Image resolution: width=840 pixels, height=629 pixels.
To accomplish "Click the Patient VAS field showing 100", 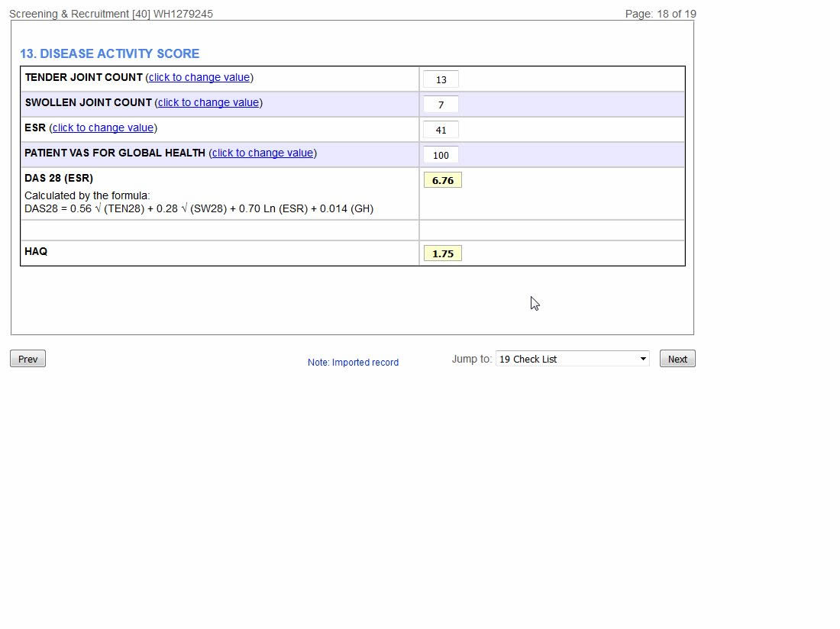I will (441, 155).
